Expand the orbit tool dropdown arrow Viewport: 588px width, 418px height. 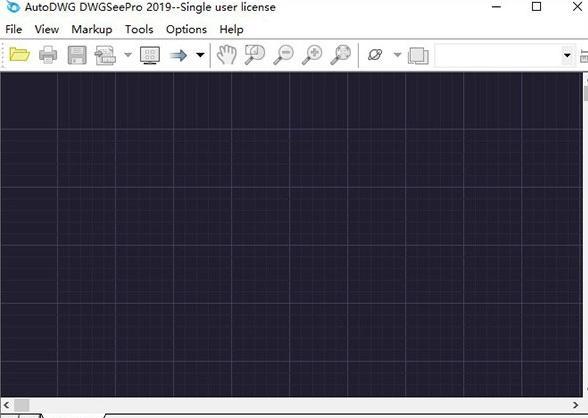coord(397,55)
